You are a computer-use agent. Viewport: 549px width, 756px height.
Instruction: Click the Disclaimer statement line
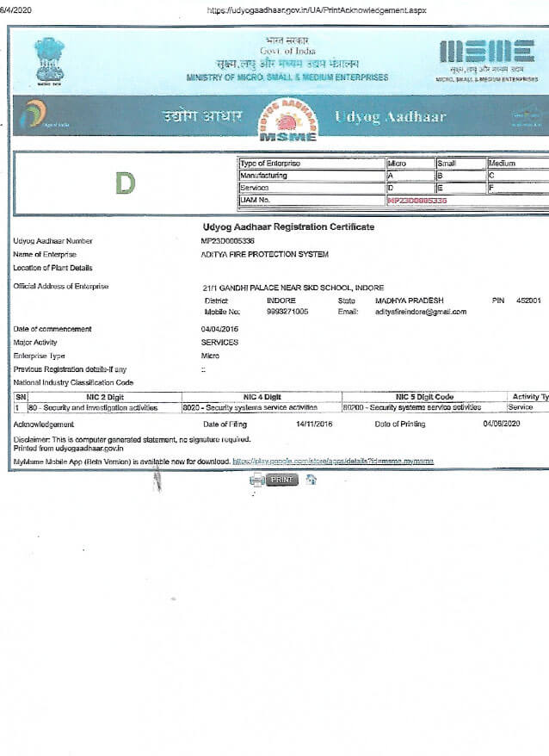pyautogui.click(x=132, y=440)
